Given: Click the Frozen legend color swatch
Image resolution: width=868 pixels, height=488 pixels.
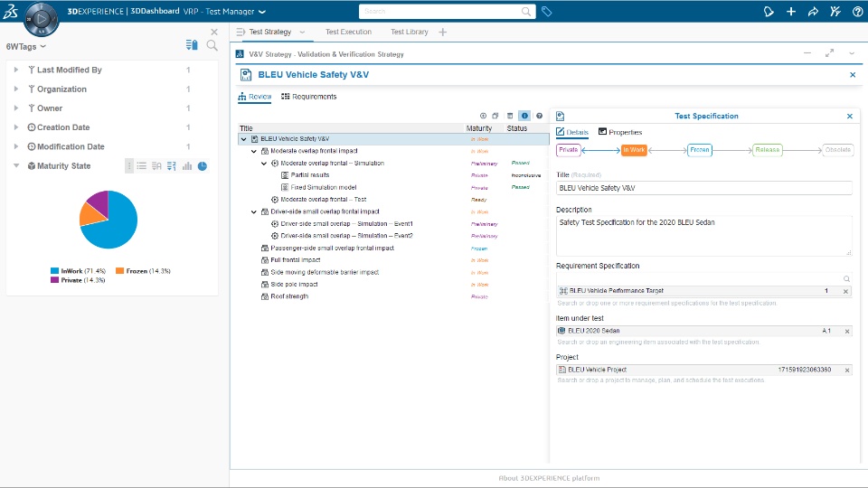Looking at the screenshot, I should click(119, 271).
